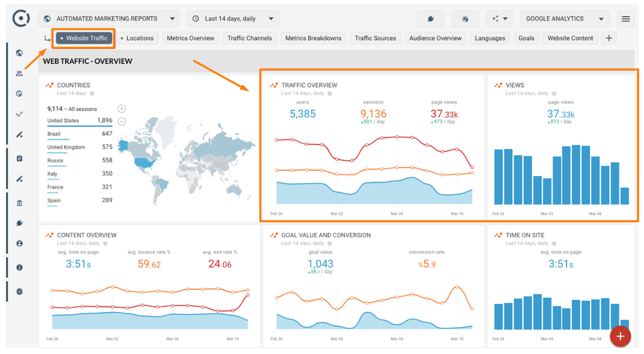
Task: Click the 9,136 sessions value
Action: 373,114
